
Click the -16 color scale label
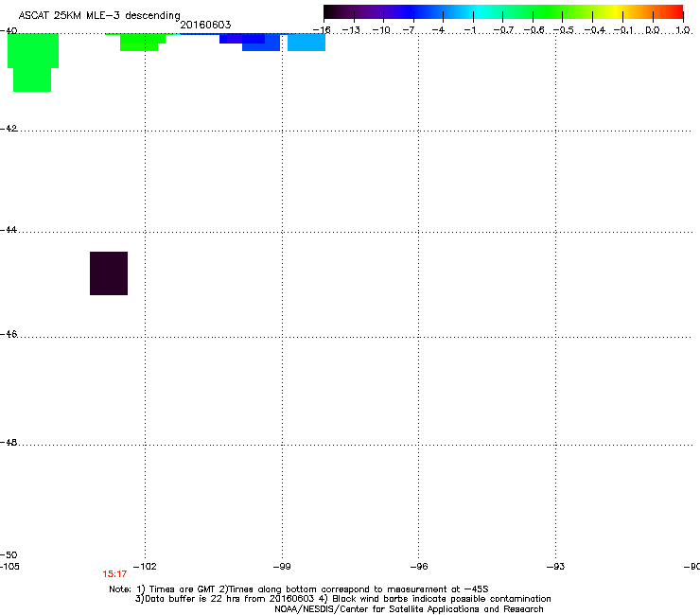(x=322, y=30)
